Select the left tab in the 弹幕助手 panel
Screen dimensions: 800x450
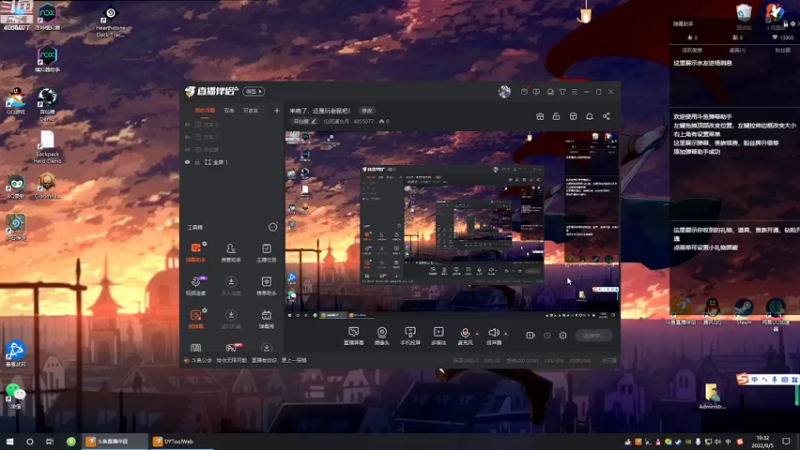point(691,50)
